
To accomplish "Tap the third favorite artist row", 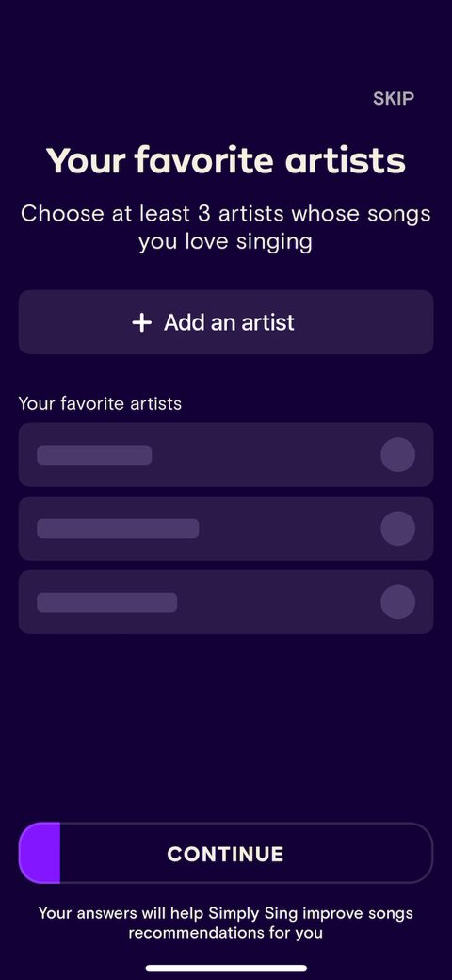I will click(226, 602).
